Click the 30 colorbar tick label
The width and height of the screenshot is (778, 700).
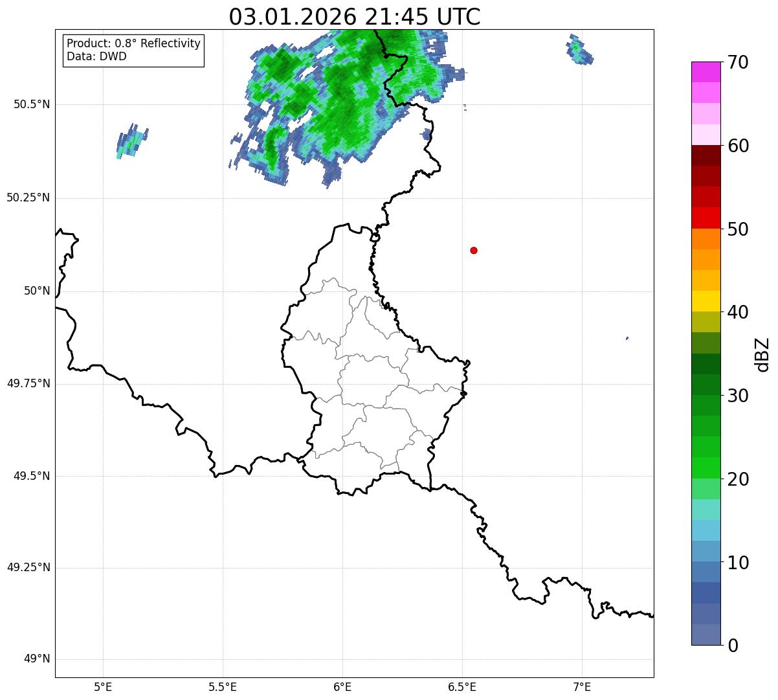738,396
